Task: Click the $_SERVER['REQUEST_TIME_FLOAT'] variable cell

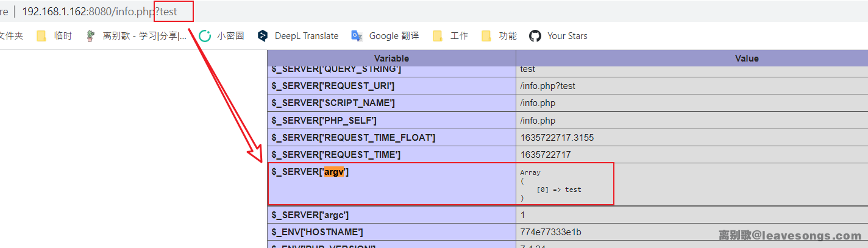Action: click(354, 138)
